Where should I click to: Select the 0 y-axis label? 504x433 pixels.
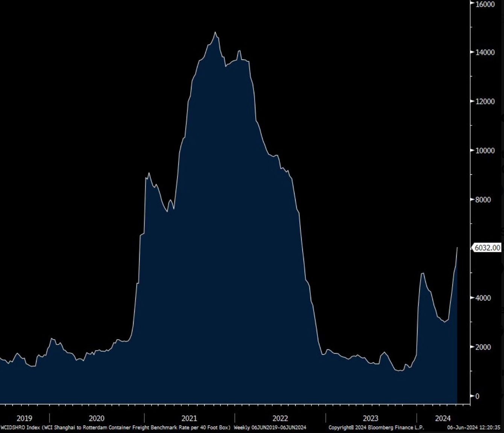click(478, 396)
